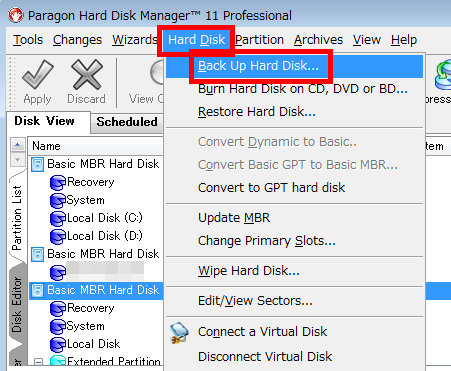
Task: Collapse the Extended Partition tree node
Action: [x=39, y=362]
